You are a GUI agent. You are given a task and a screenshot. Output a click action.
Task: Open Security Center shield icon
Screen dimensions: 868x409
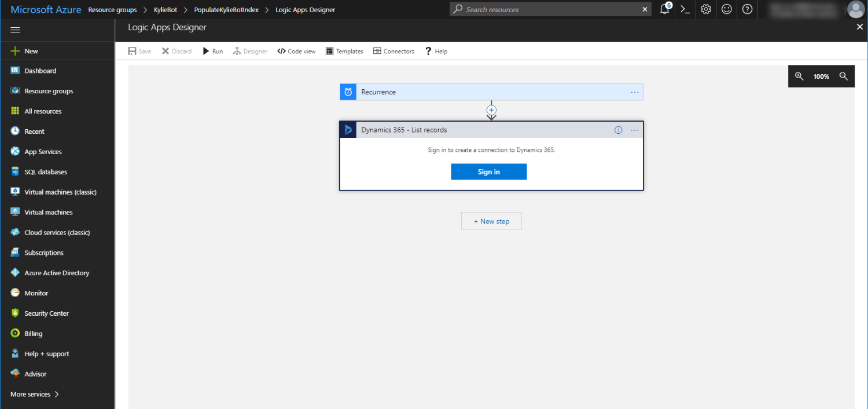click(x=15, y=313)
